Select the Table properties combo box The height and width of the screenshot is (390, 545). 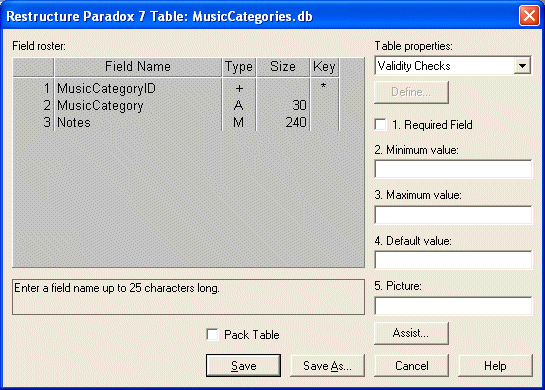pyautogui.click(x=453, y=66)
